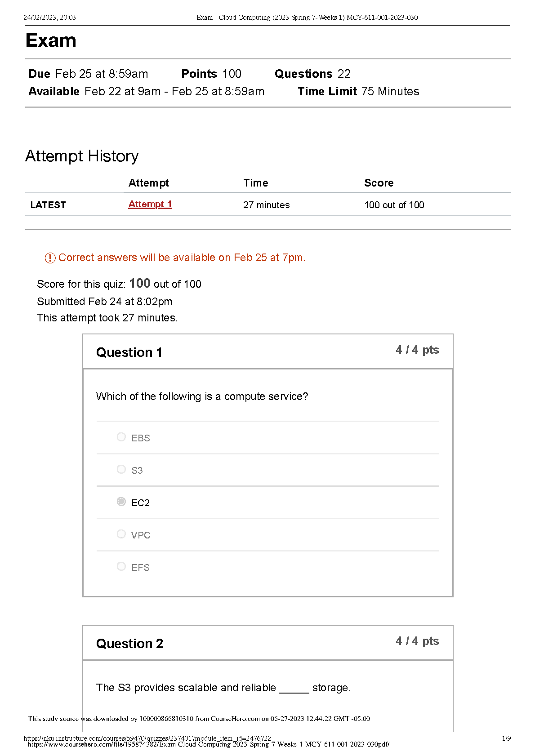Select the VPC radio option

[x=121, y=534]
